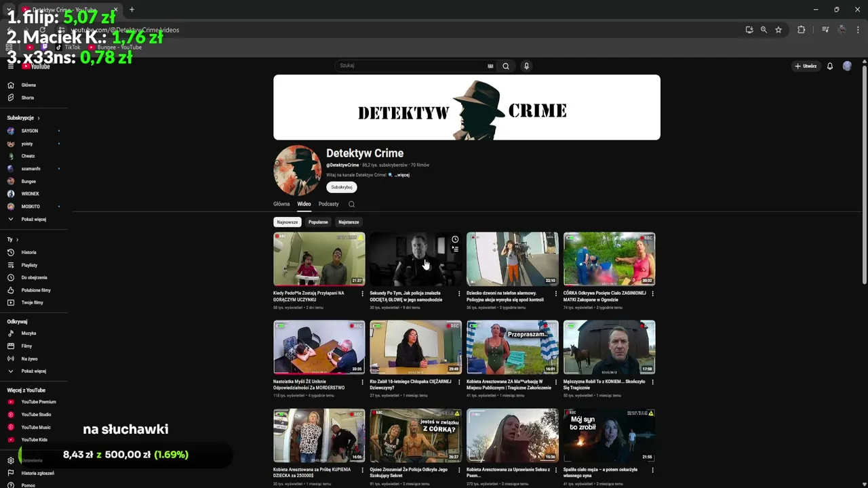The height and width of the screenshot is (488, 868).
Task: Open the TikTok bookmark
Action: (x=68, y=47)
